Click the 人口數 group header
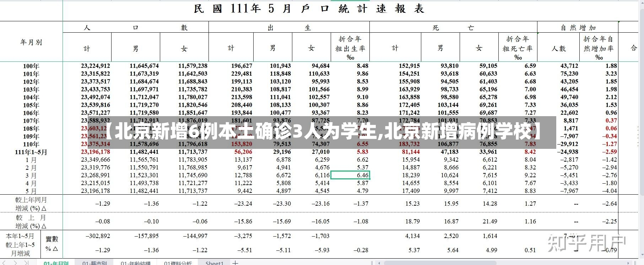 [136, 27]
